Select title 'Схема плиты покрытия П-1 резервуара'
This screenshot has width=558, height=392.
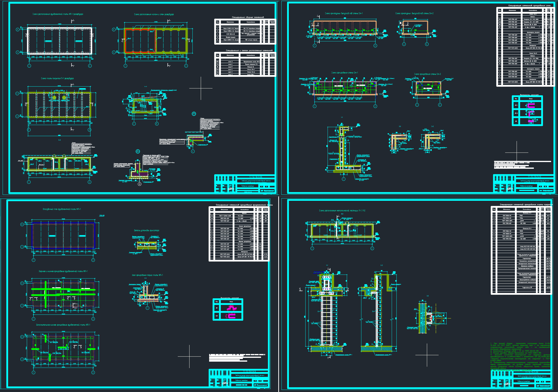pos(57,78)
